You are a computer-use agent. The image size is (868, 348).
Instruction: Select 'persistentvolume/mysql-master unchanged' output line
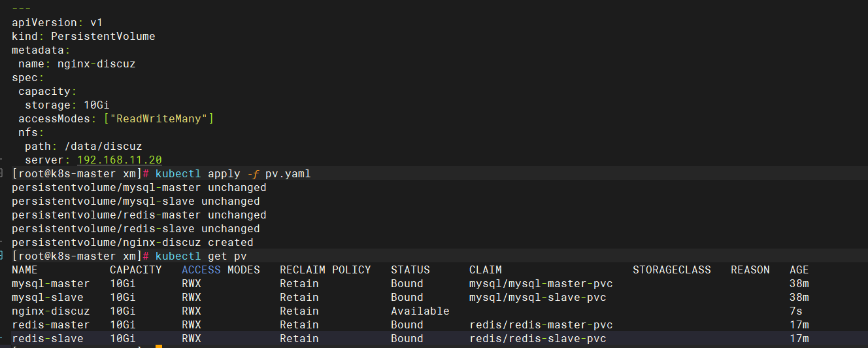pos(139,187)
